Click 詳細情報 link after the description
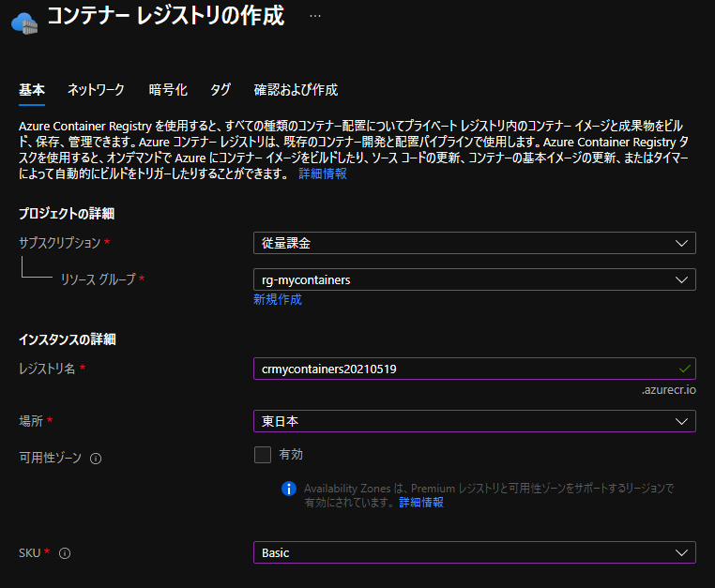The height and width of the screenshot is (588, 715). [x=323, y=173]
